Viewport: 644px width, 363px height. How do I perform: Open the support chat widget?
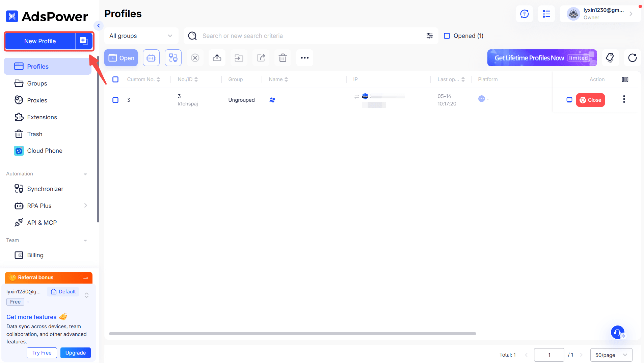618,332
